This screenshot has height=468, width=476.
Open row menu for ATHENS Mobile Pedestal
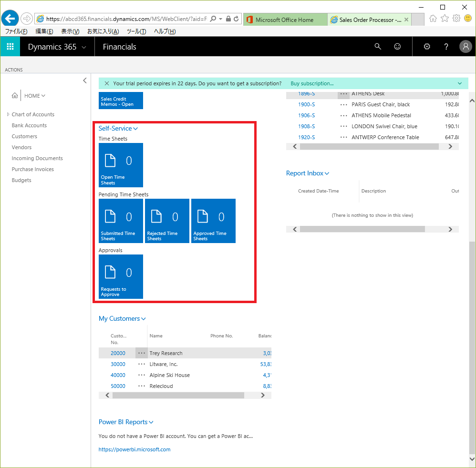[x=343, y=115]
